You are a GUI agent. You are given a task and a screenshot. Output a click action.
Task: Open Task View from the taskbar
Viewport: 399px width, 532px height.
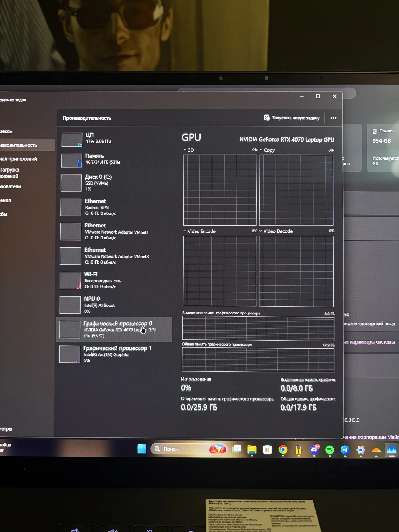[236, 449]
